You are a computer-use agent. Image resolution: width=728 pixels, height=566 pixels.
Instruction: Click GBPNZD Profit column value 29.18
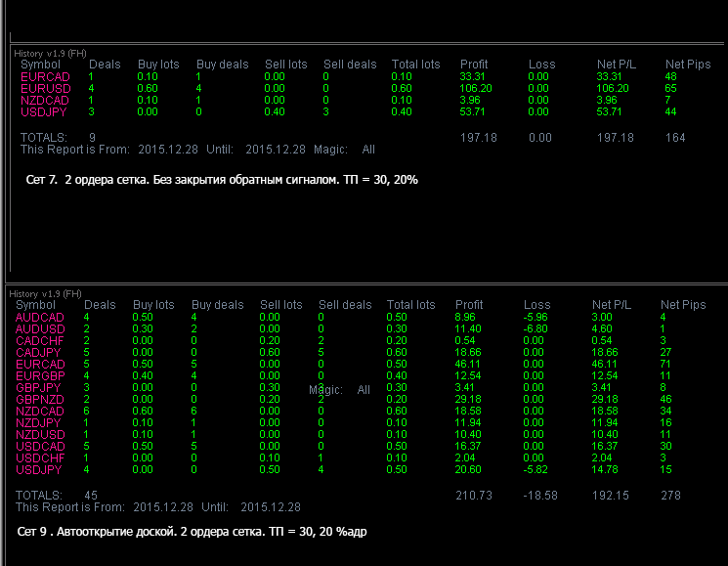467,399
